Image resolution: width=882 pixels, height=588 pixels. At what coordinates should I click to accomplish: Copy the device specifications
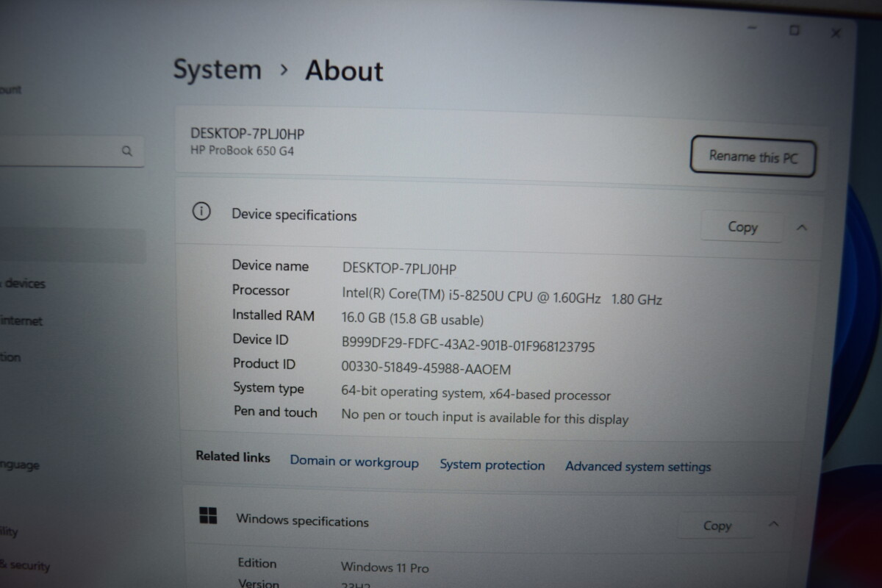pyautogui.click(x=742, y=227)
